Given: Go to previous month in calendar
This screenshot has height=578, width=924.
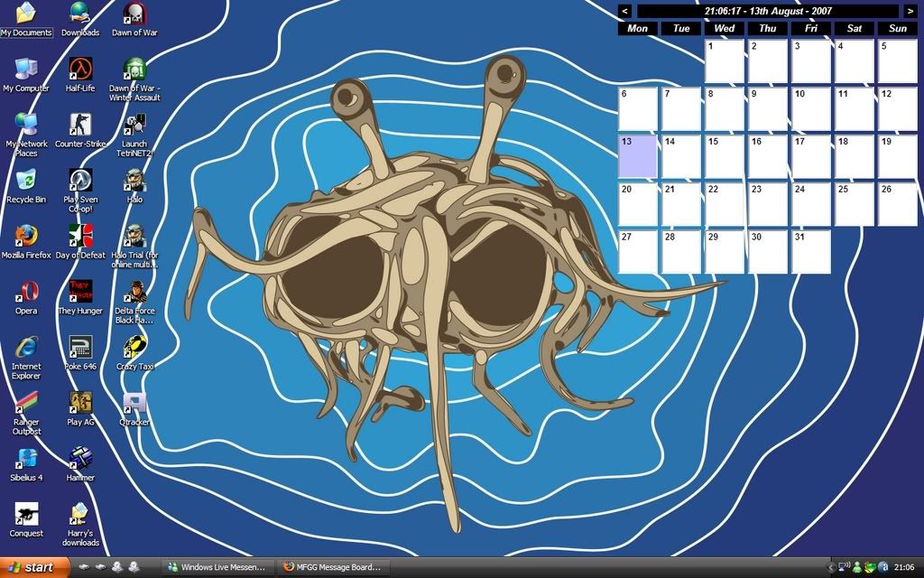Looking at the screenshot, I should (x=624, y=11).
